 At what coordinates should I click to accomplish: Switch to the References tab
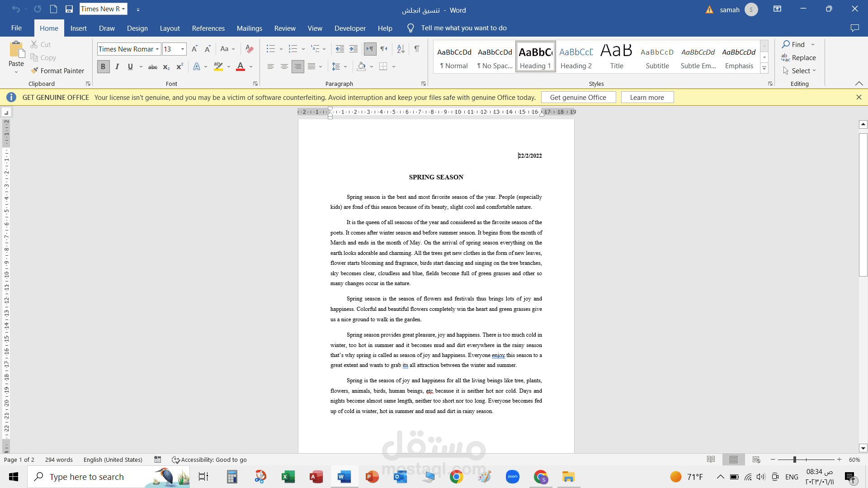[208, 28]
